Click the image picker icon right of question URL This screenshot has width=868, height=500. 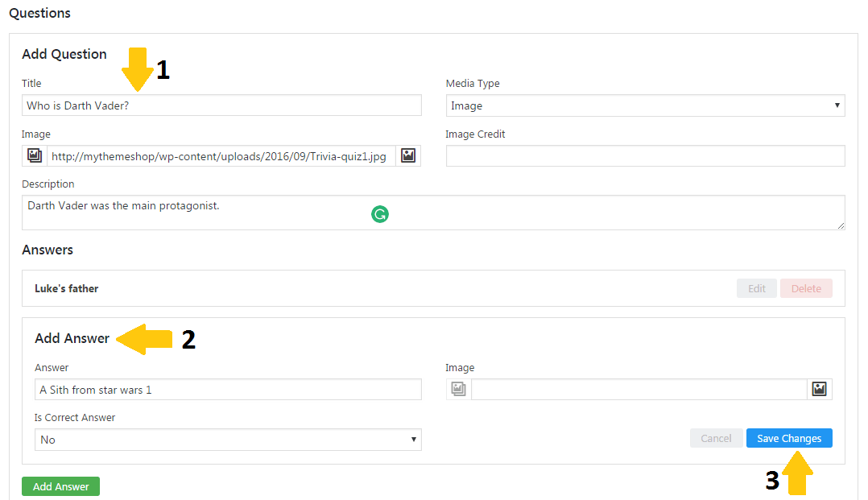tap(408, 155)
